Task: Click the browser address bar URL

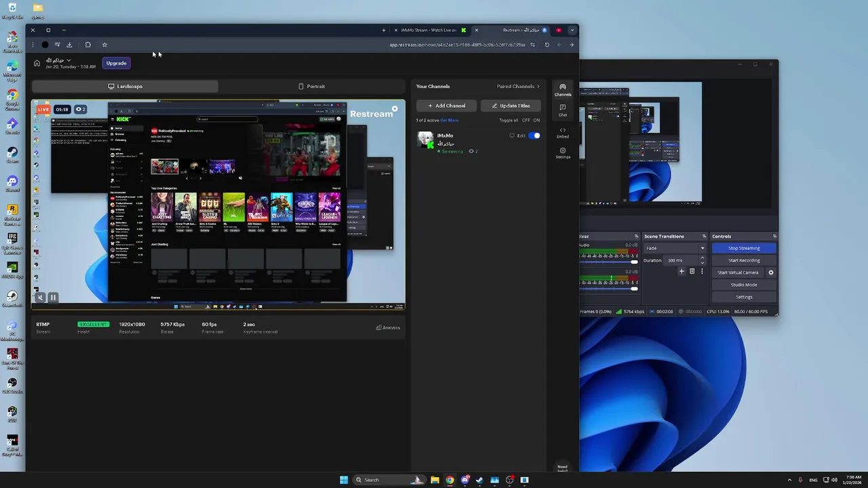Action: pyautogui.click(x=457, y=45)
